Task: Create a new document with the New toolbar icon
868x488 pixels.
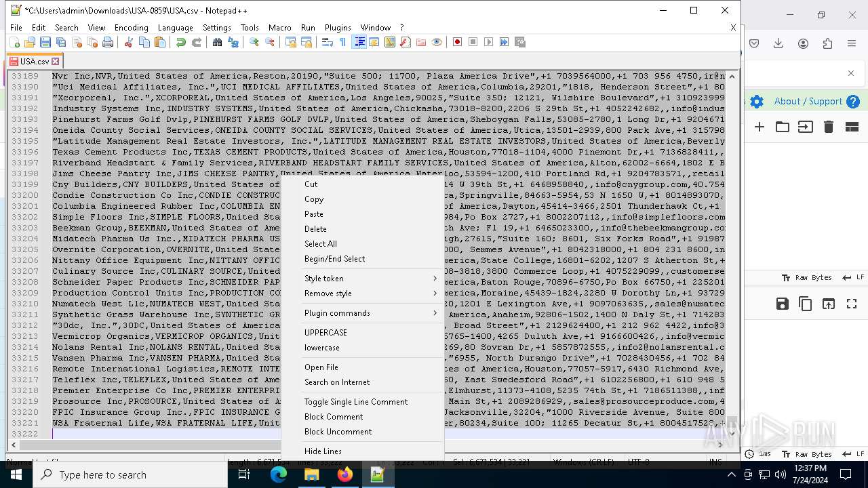Action: pos(15,42)
